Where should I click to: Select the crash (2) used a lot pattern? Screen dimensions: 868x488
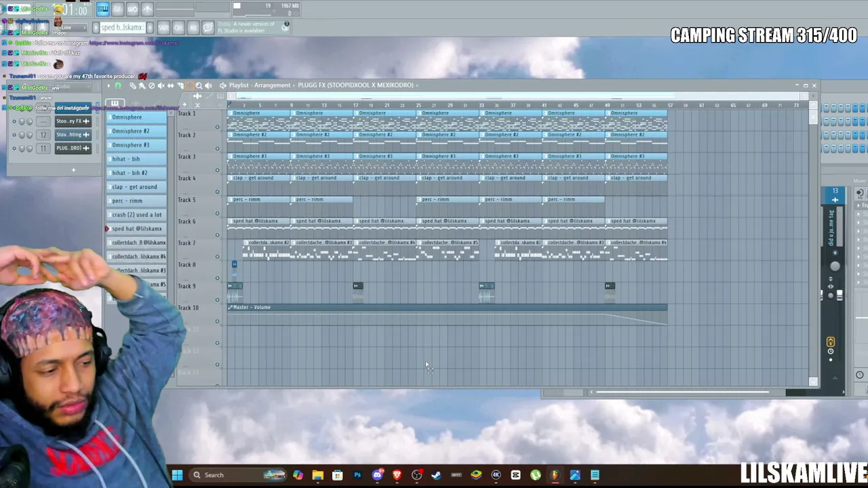click(x=136, y=215)
